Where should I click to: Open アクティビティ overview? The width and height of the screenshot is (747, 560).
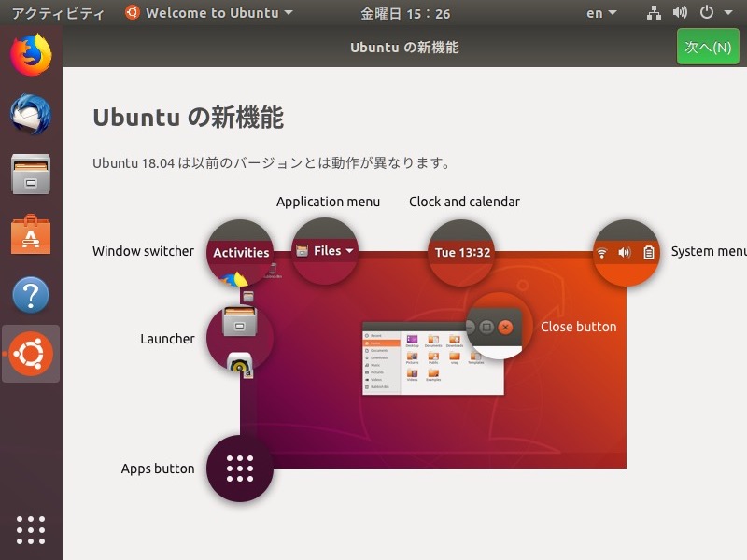click(x=58, y=13)
